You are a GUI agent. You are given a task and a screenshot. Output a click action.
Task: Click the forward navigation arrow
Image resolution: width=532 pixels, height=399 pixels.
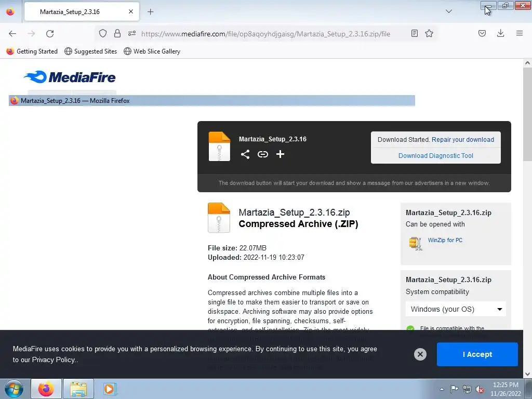(x=31, y=34)
